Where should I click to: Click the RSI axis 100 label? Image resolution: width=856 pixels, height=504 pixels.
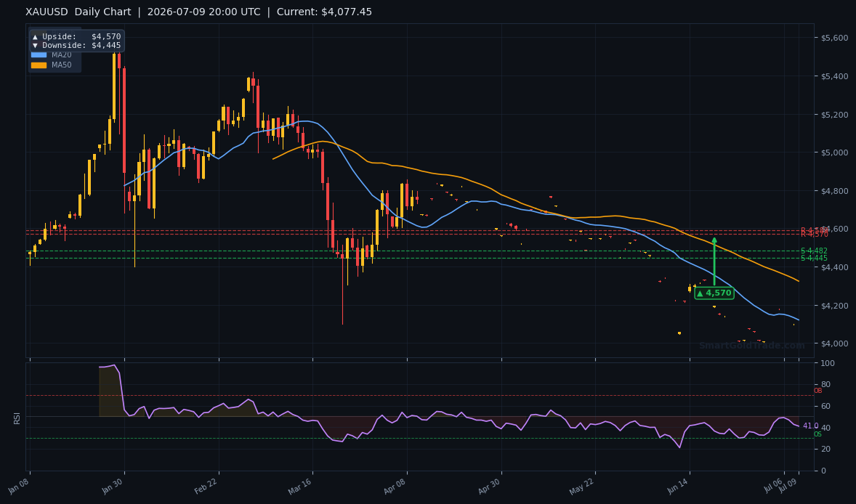coord(828,363)
